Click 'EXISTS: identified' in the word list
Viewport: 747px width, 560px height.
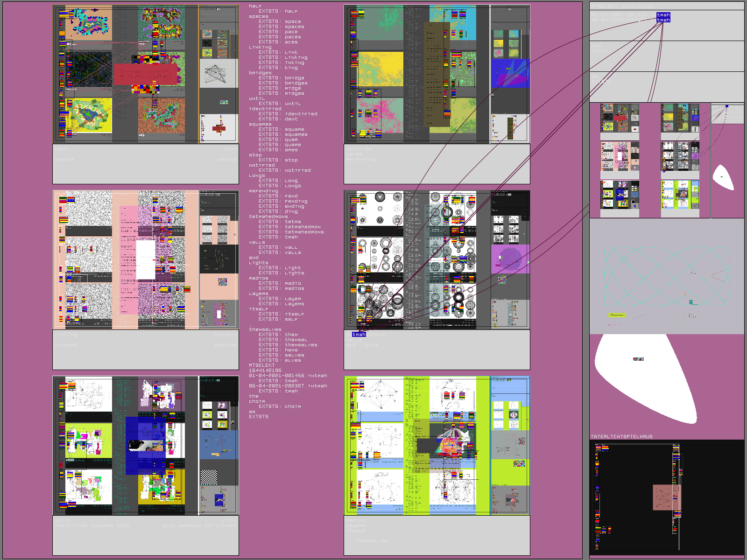click(288, 114)
